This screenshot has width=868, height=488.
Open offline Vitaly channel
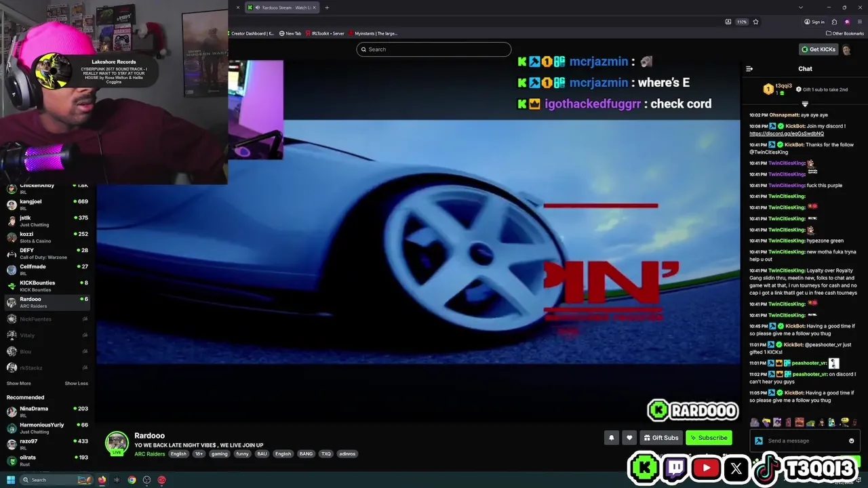[x=47, y=335]
